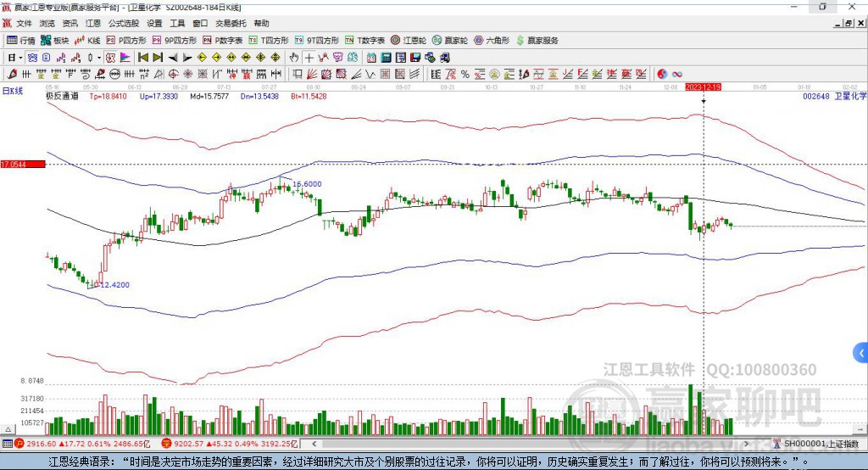The image size is (868, 470).
Task: Open the 公式选股 menu
Action: coord(124,23)
